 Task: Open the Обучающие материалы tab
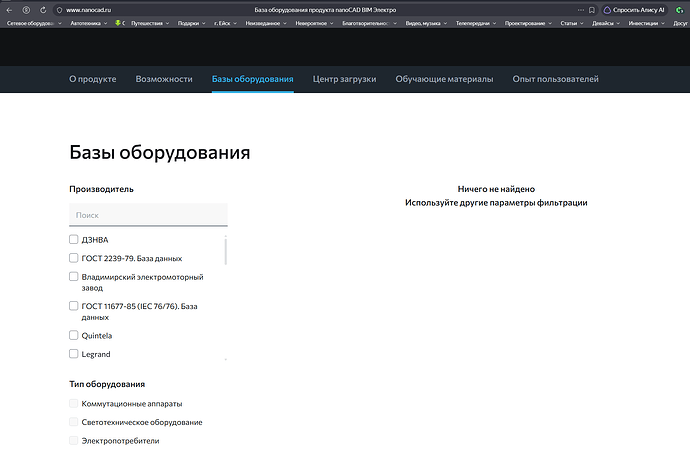[444, 79]
